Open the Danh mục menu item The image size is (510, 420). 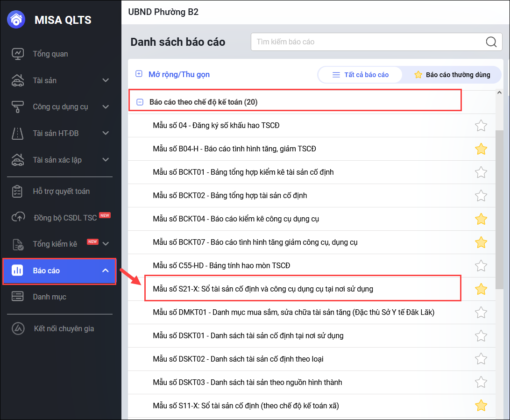point(50,297)
